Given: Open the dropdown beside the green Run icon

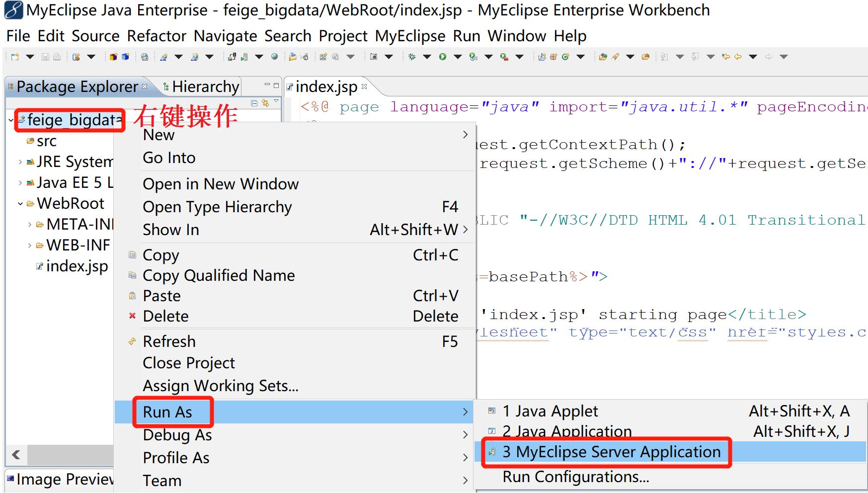Looking at the screenshot, I should point(458,57).
